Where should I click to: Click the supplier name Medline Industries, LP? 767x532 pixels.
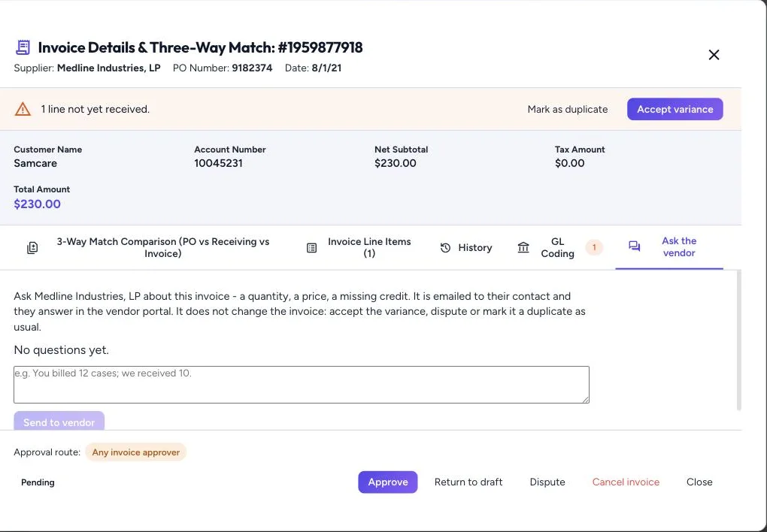point(108,68)
